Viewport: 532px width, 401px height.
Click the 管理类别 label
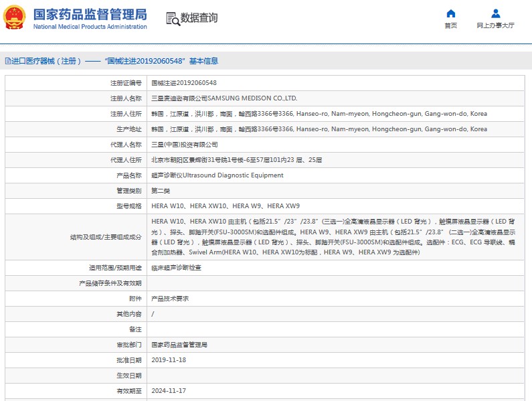tap(129, 191)
